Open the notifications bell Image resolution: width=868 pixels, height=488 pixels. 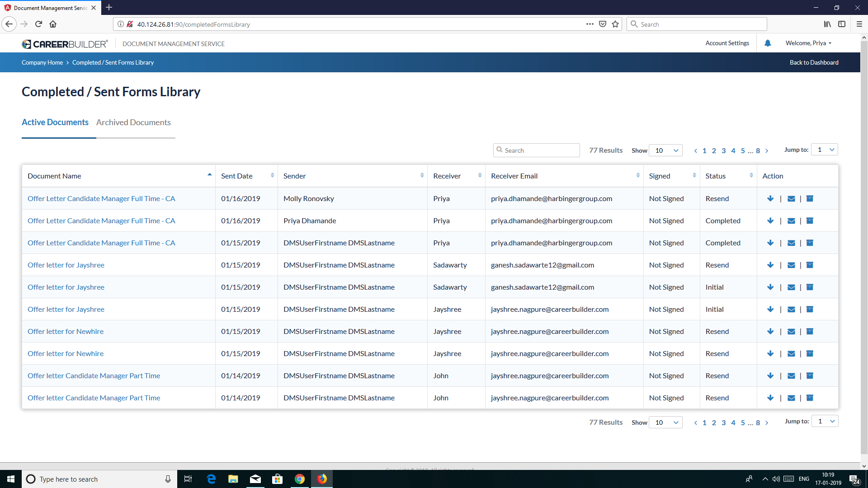click(768, 43)
